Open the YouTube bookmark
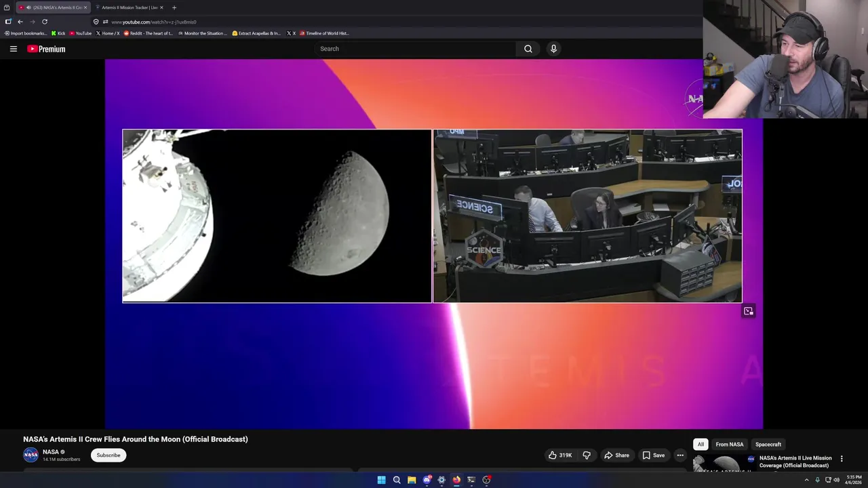 coord(80,33)
